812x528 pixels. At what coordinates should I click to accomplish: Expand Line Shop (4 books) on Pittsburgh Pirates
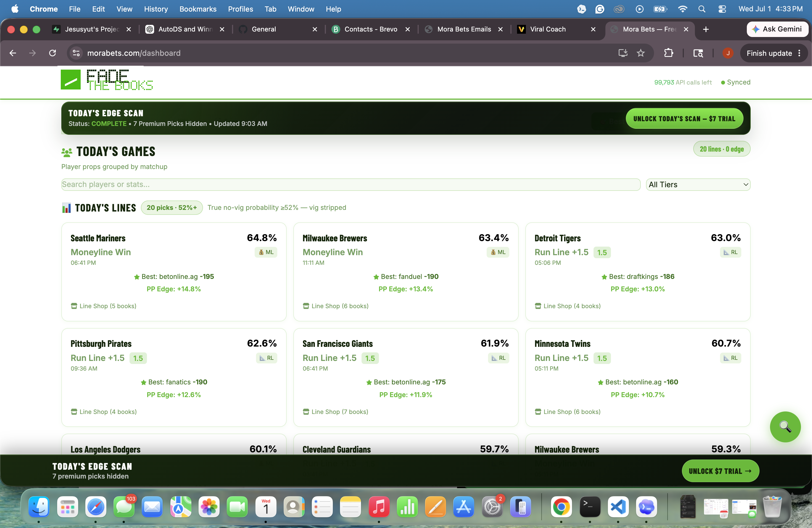[x=104, y=412]
